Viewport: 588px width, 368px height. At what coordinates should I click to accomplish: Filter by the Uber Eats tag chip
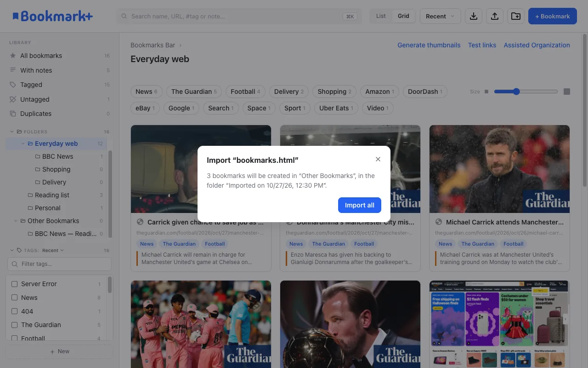pos(336,108)
